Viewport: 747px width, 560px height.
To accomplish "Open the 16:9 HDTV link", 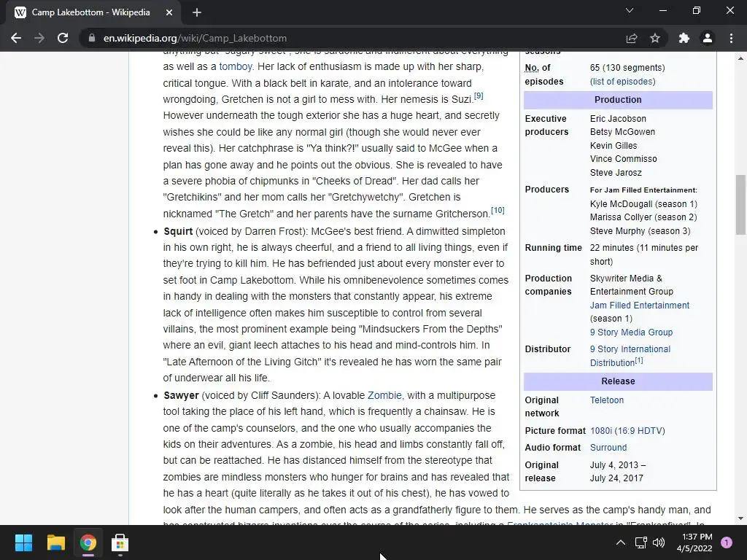I will click(639, 430).
